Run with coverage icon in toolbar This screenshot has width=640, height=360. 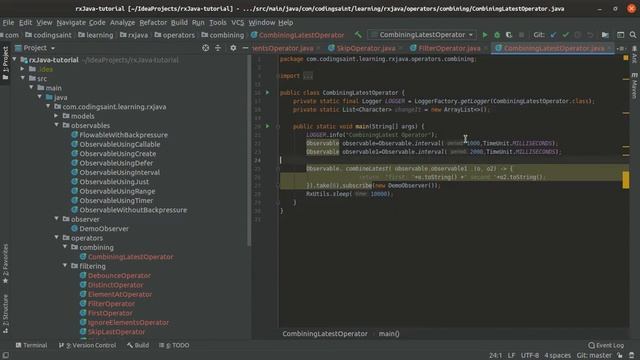tap(509, 35)
